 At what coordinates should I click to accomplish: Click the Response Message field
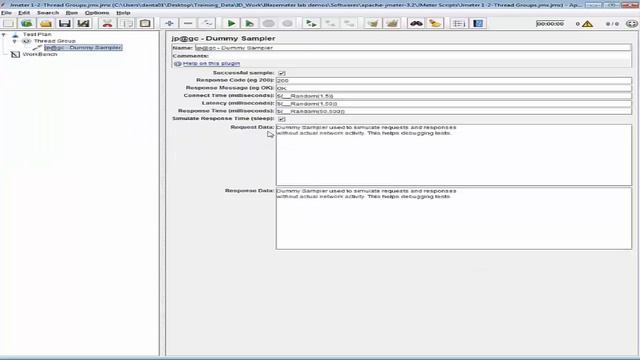point(453,88)
